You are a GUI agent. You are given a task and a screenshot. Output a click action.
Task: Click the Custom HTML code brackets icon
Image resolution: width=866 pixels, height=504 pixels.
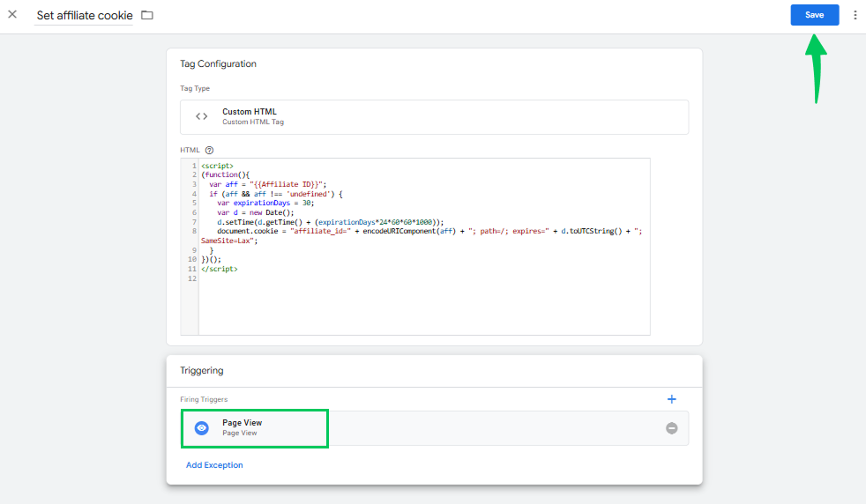[201, 116]
